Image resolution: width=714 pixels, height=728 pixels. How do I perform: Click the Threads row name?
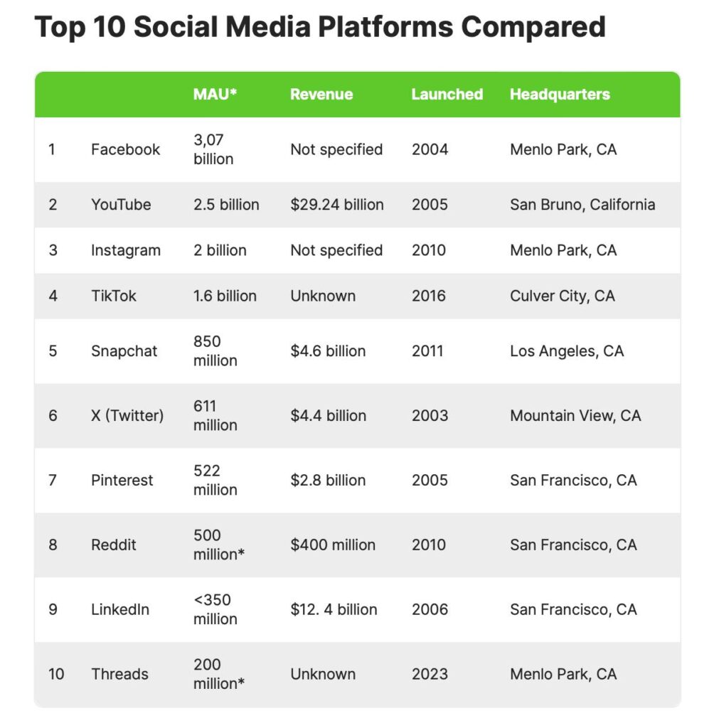pos(119,675)
